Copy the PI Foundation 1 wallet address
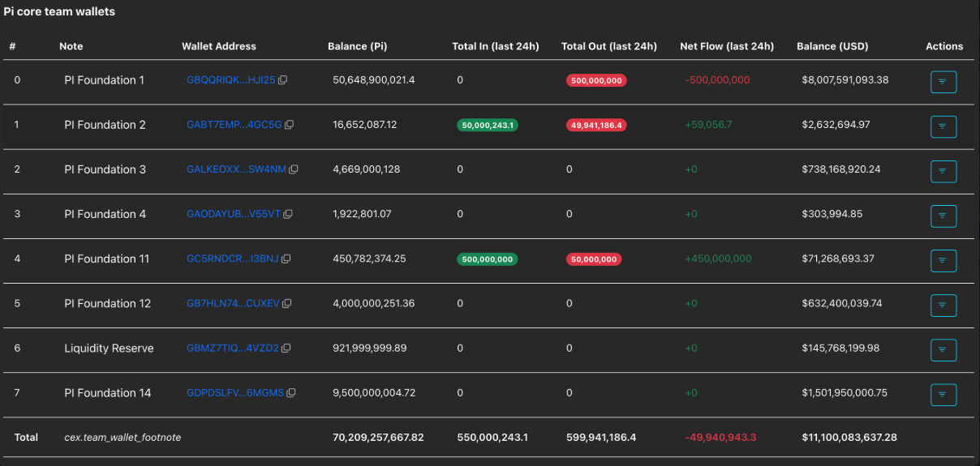Image resolution: width=980 pixels, height=466 pixels. 283,80
